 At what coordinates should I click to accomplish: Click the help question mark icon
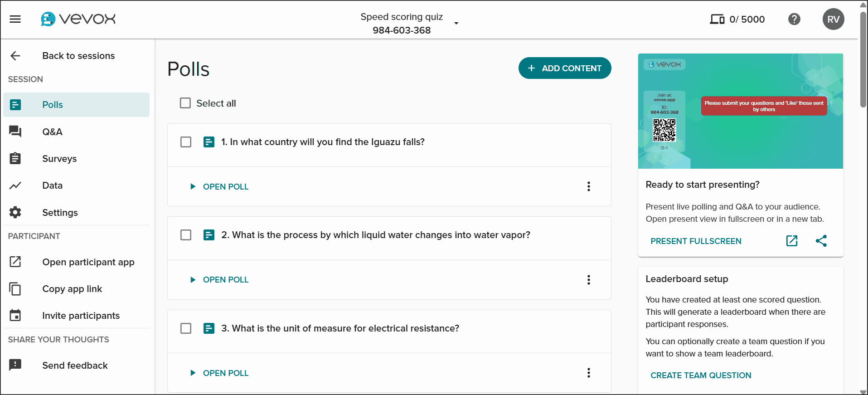tap(794, 19)
